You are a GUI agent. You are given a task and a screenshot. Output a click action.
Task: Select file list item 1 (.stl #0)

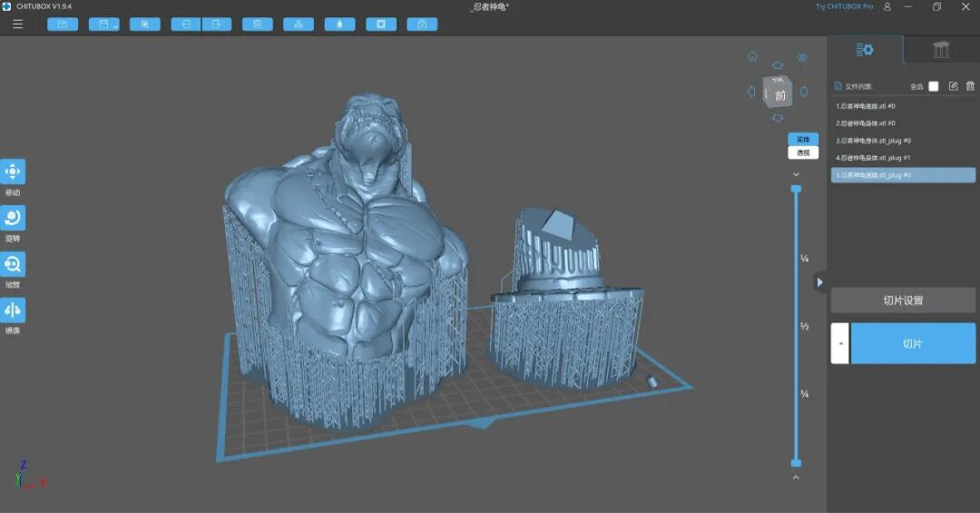coord(903,106)
